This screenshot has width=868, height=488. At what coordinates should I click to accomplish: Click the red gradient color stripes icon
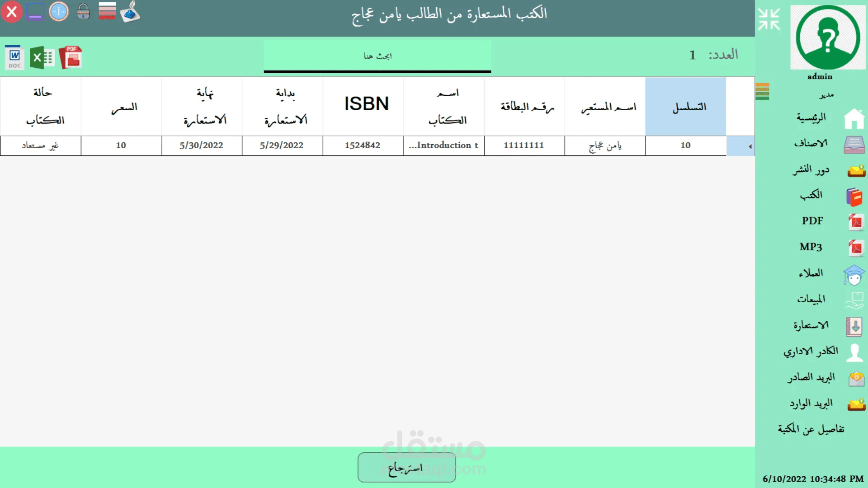tap(107, 12)
